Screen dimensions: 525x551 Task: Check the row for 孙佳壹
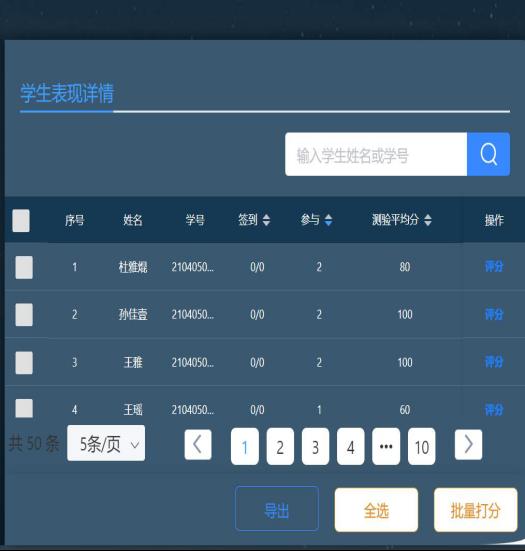(24, 315)
